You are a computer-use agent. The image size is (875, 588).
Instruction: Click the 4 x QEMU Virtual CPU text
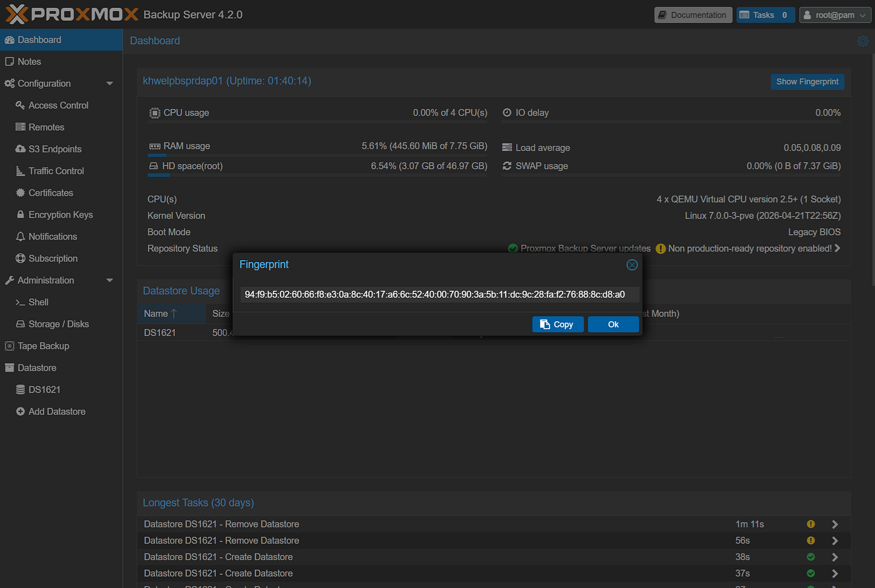click(x=749, y=199)
